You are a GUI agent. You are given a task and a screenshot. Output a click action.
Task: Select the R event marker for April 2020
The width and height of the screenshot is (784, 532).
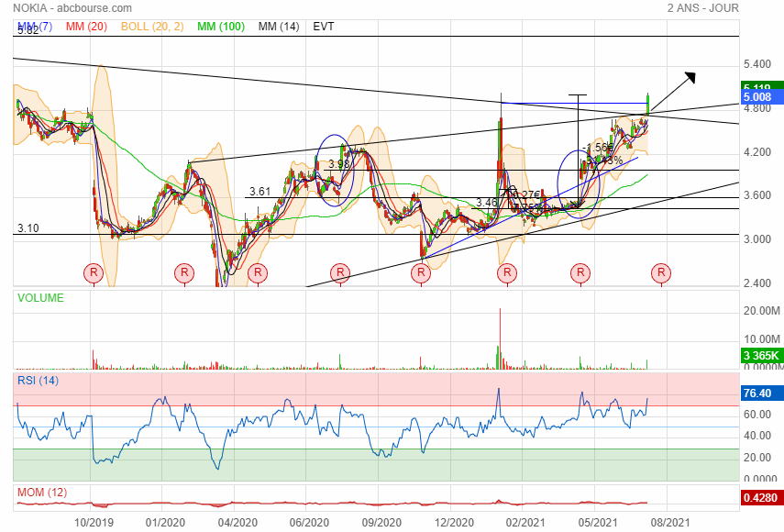(x=258, y=273)
